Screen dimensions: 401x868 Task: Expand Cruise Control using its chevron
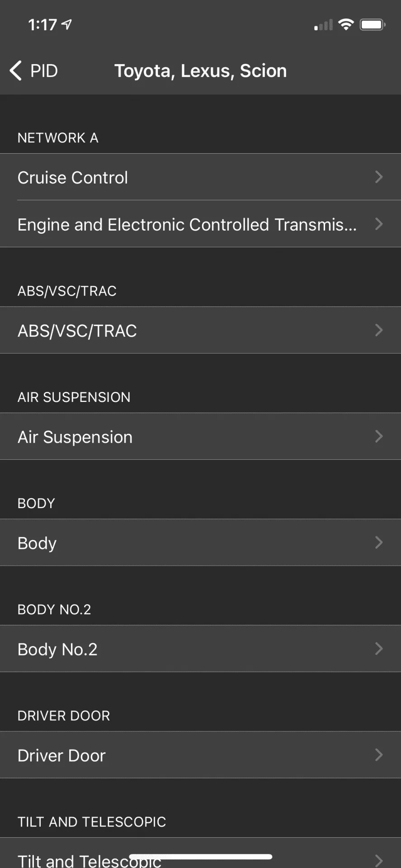(379, 177)
